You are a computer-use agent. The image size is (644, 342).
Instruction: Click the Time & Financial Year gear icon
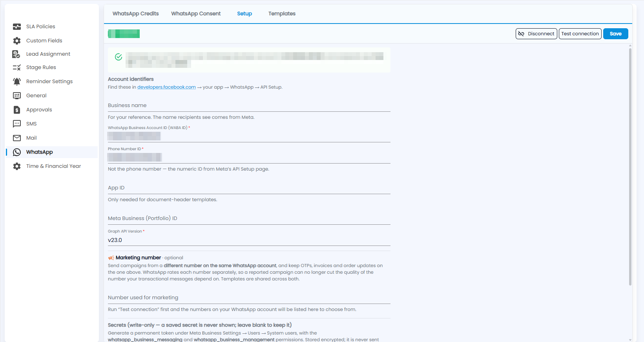[17, 166]
